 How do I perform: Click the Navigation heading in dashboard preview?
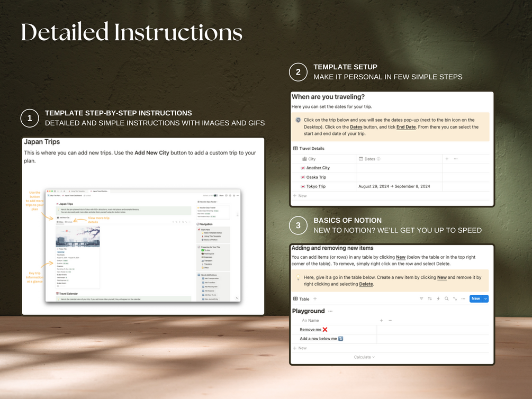pos(204,224)
